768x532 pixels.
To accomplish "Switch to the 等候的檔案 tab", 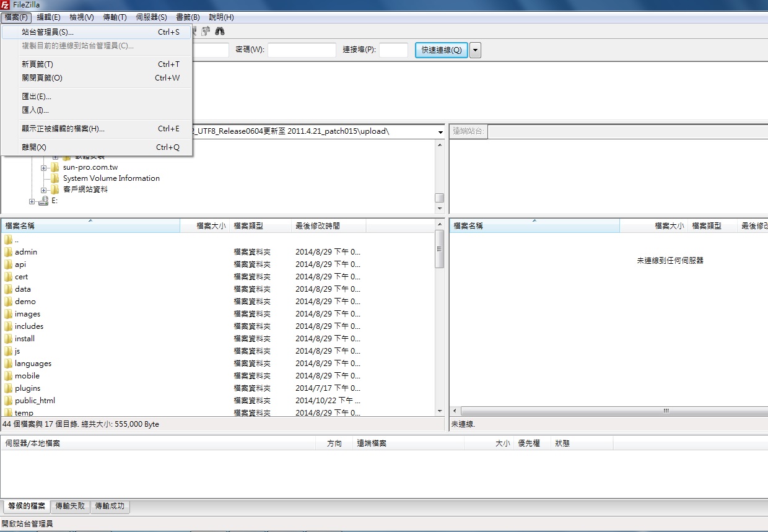I will coord(27,506).
